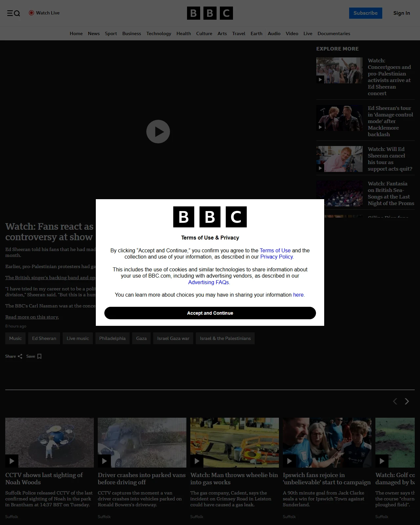Open Driver crashes into parked vans thumbnail

(142, 443)
